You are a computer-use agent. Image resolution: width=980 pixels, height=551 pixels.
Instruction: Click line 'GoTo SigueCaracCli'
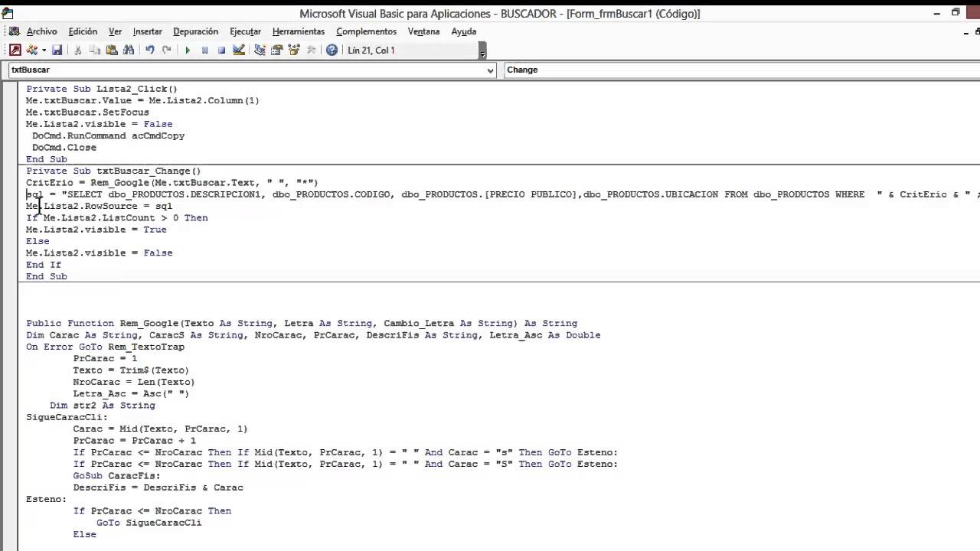coord(149,523)
